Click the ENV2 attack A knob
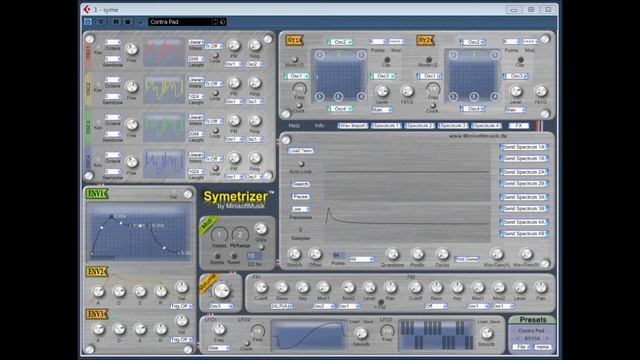Image resolution: width=640 pixels, height=360 pixels. coord(98,291)
